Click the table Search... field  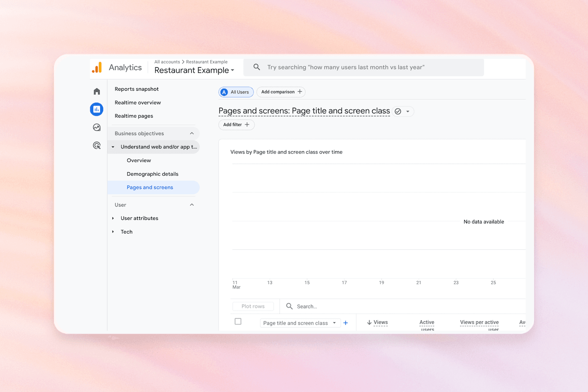pos(403,306)
